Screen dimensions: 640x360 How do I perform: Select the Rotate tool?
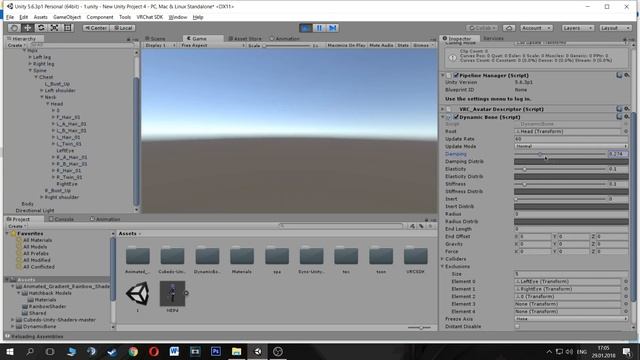41,28
